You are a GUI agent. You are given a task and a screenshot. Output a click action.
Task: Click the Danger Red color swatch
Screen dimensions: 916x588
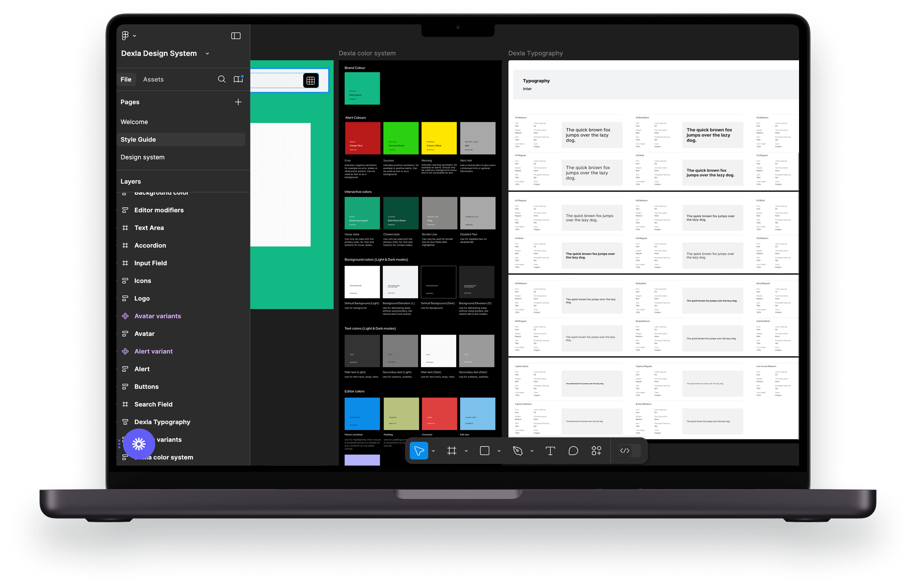pos(362,138)
